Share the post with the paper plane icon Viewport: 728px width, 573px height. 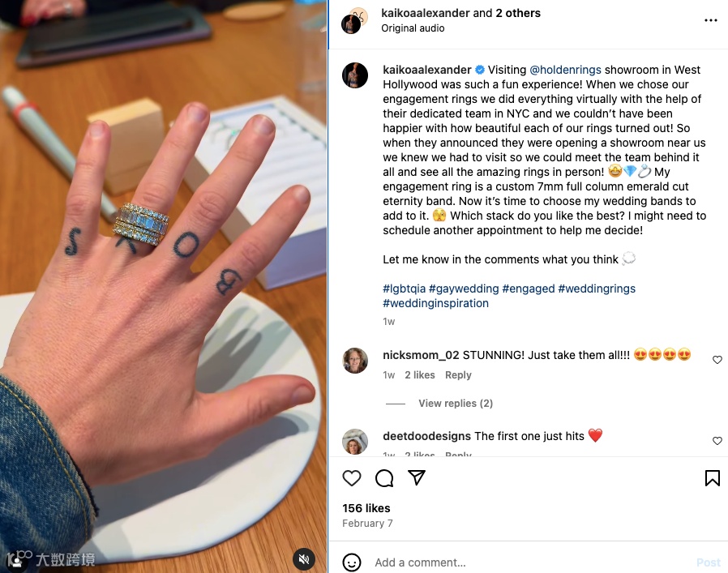[417, 477]
